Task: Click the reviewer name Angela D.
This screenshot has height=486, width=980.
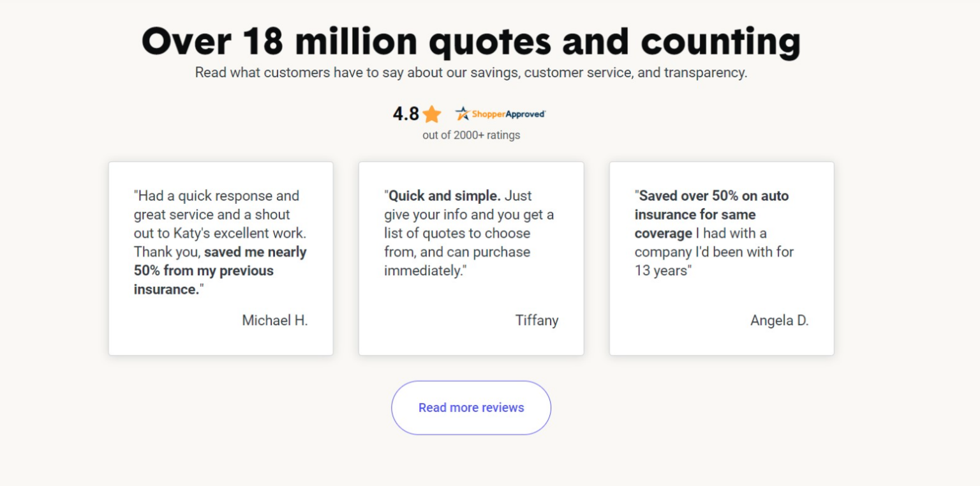Action: click(779, 321)
